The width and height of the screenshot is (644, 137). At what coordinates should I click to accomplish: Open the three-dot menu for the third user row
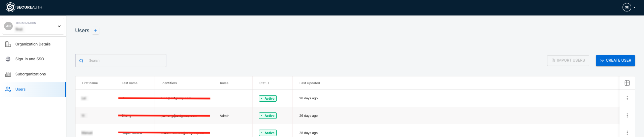(x=627, y=133)
